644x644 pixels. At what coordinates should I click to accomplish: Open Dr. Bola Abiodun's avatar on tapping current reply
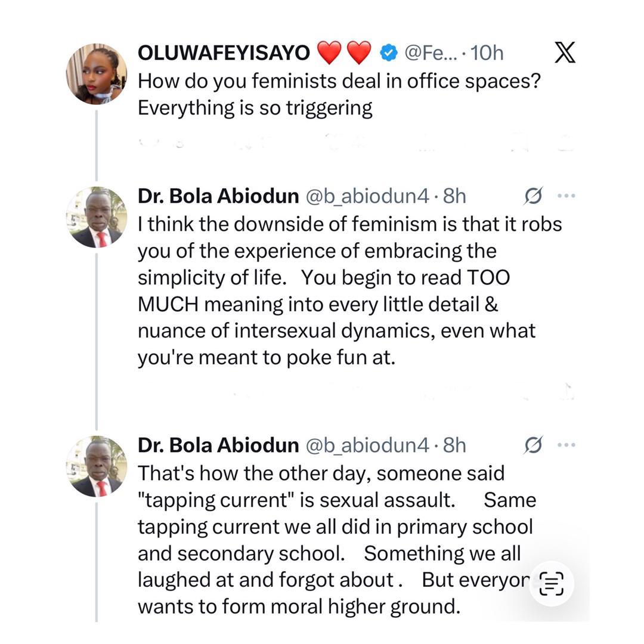click(96, 466)
